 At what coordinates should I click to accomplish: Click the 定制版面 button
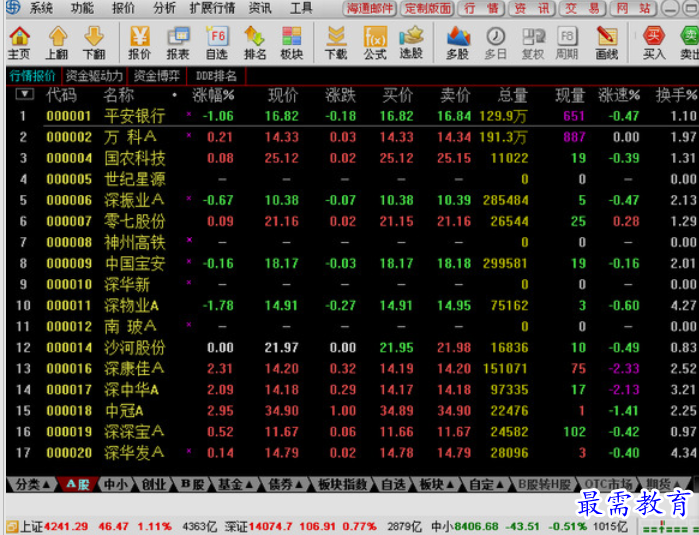point(427,8)
